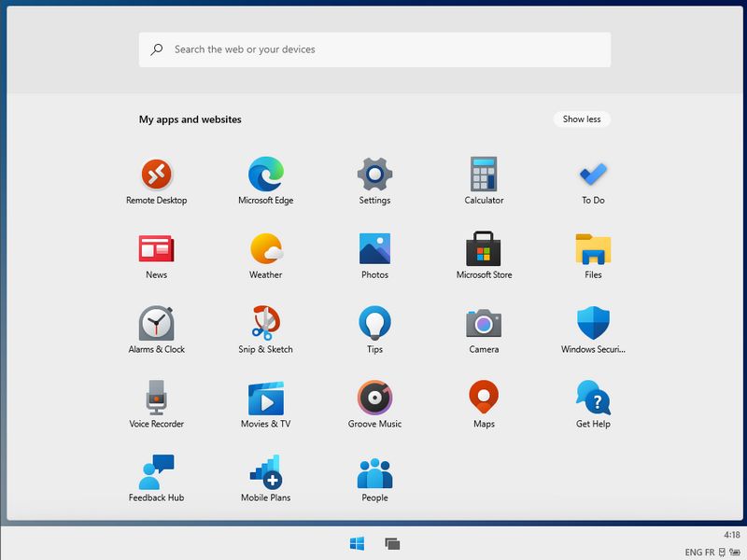The image size is (747, 560).
Task: Open the News app
Action: pyautogui.click(x=156, y=256)
